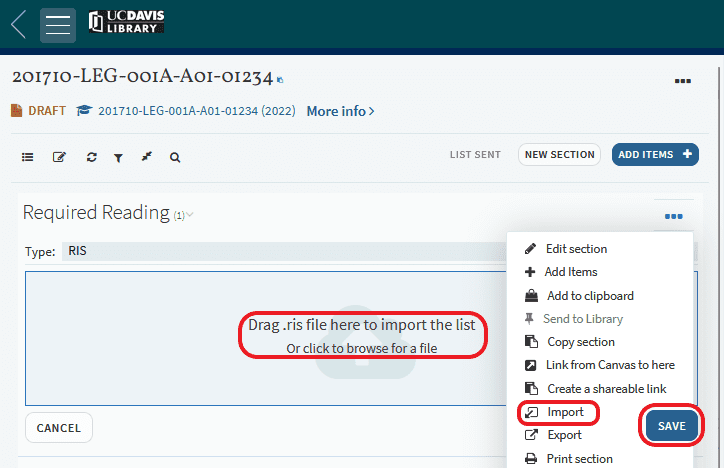Click the collapse sections arrows icon
The image size is (724, 468).
pyautogui.click(x=146, y=157)
